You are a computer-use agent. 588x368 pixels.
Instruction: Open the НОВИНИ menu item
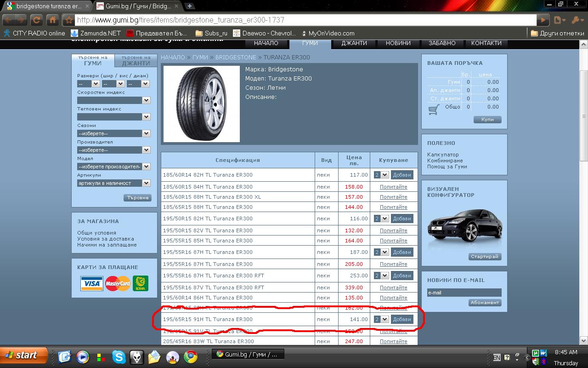398,43
